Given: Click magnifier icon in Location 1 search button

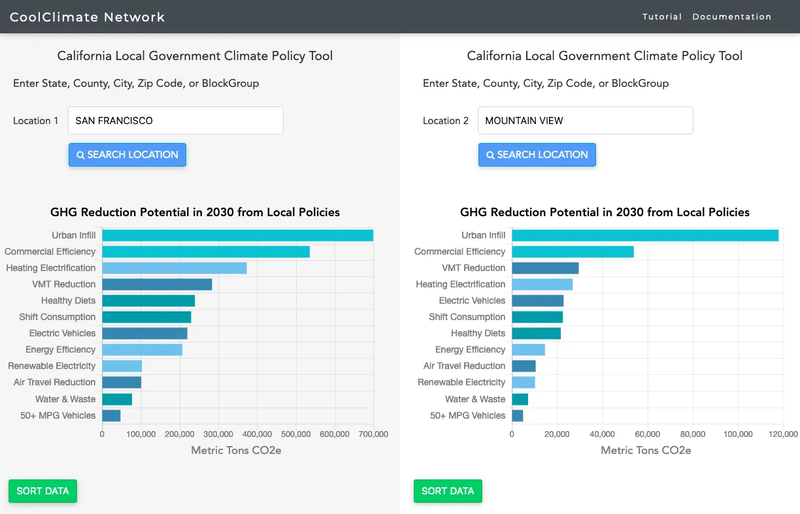Looking at the screenshot, I should (x=81, y=155).
